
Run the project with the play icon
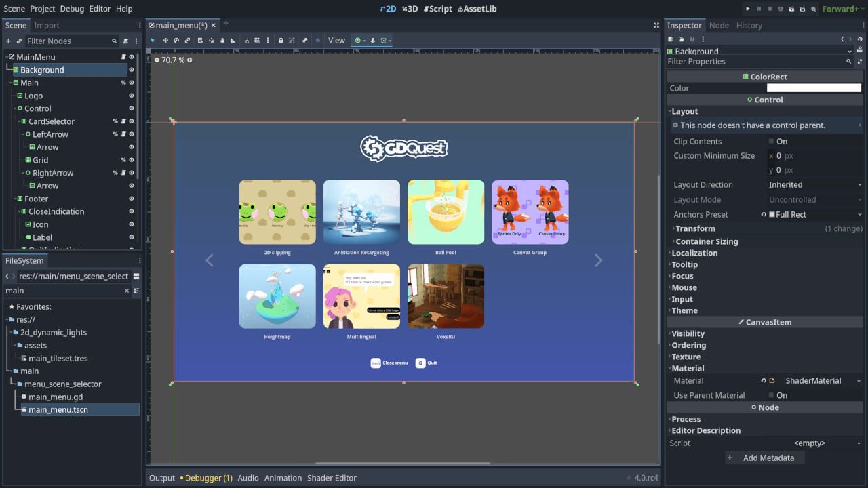749,8
